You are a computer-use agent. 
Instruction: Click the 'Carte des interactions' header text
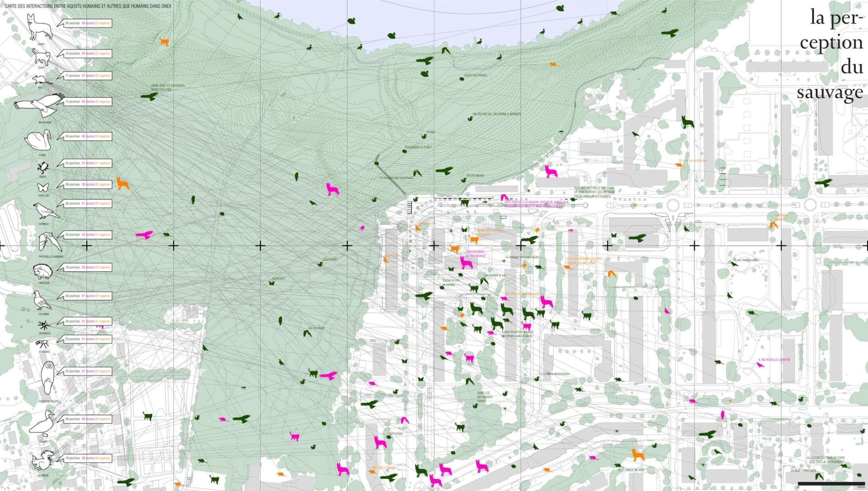pos(88,6)
